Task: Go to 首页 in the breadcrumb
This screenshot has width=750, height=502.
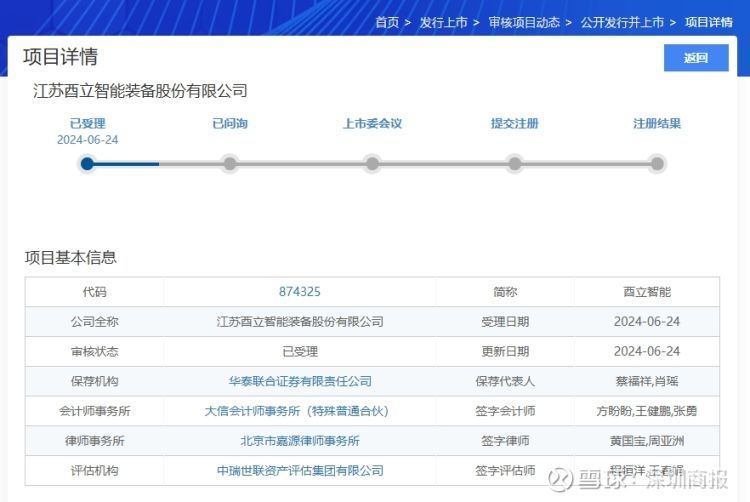Action: point(387,22)
